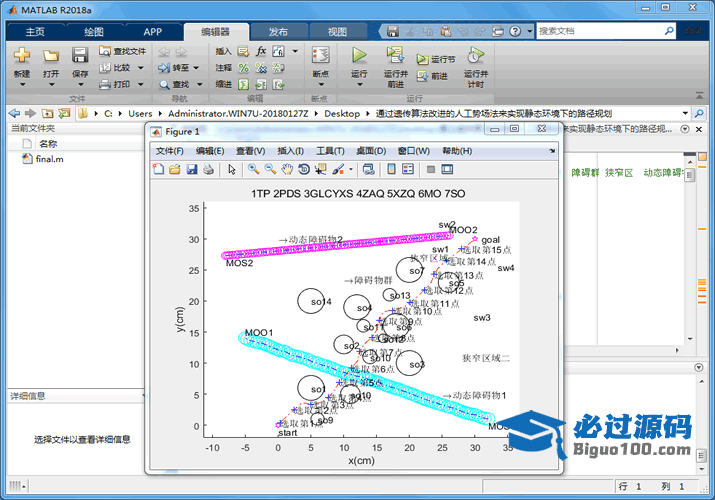Screen dimensions: 715x500
Task: Open the quick access toolbar customization dropdown
Action: (530, 31)
